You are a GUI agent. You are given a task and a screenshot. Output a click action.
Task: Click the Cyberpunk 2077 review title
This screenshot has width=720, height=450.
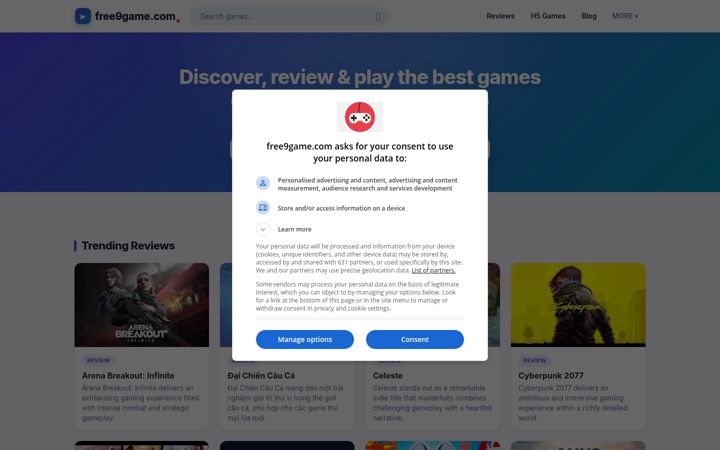click(551, 376)
